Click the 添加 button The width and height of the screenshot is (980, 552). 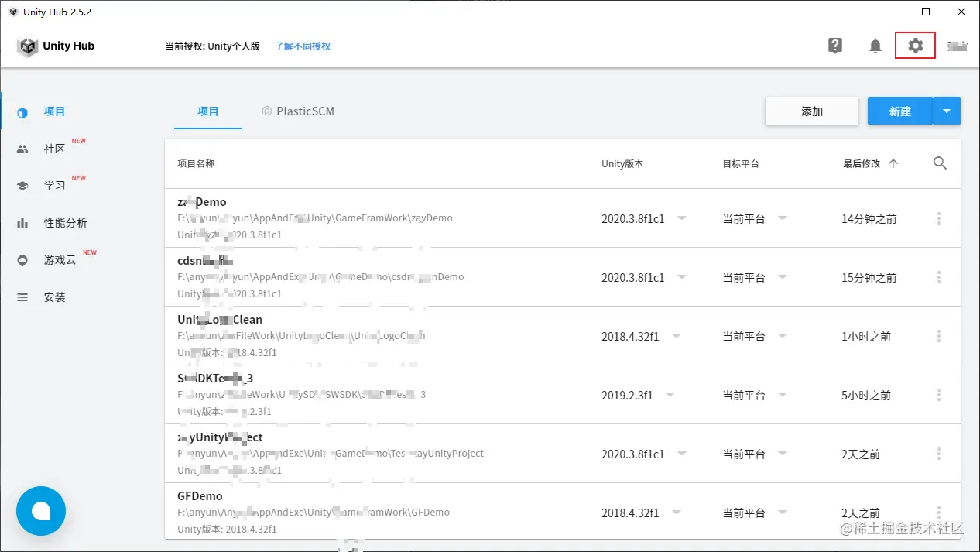point(812,111)
